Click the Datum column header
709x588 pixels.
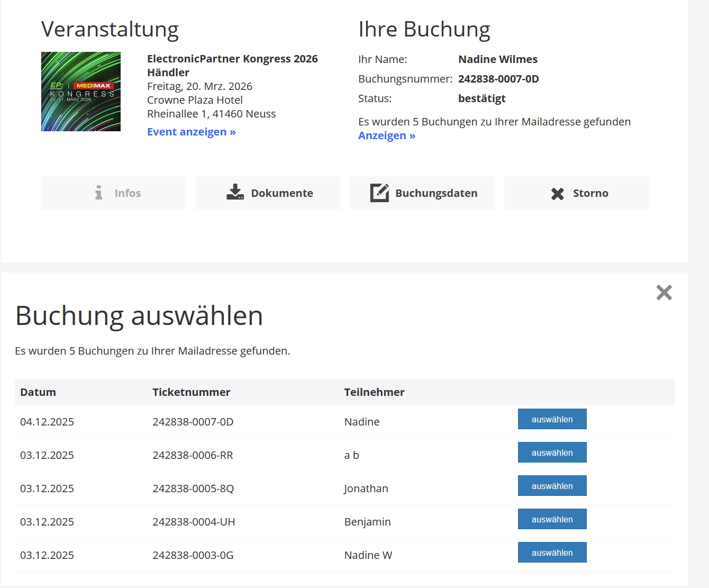click(38, 392)
